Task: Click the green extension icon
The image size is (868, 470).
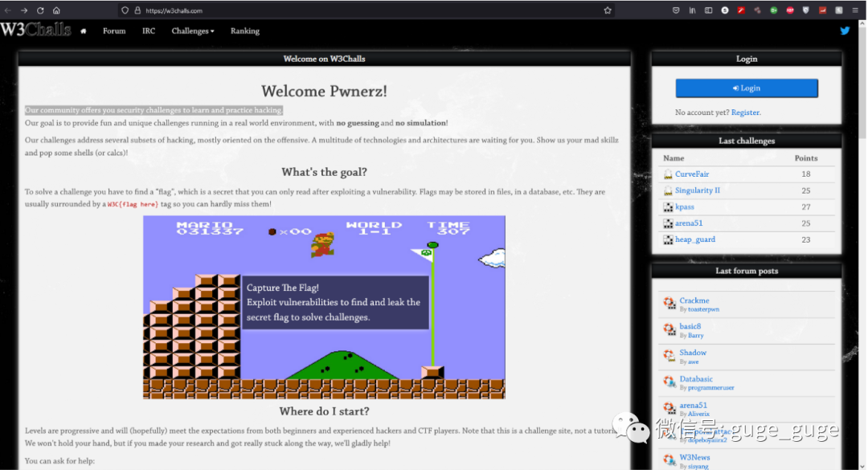Action: [774, 10]
